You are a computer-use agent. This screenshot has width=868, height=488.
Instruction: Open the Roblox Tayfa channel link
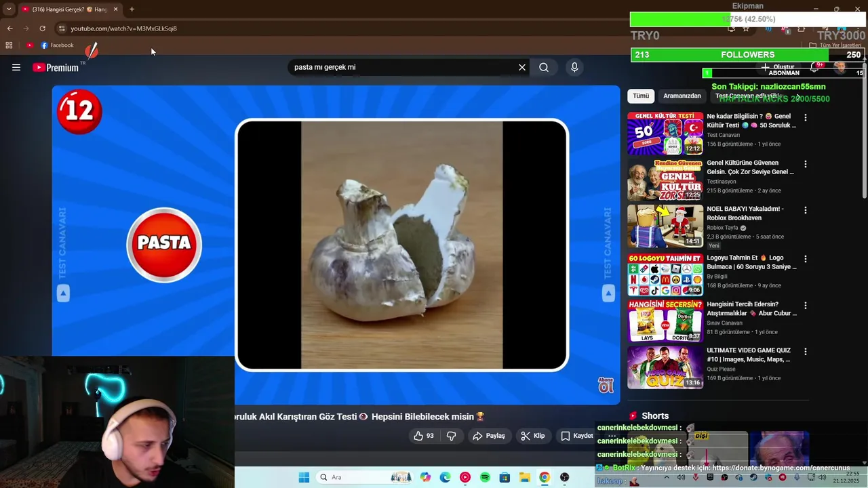pos(723,228)
